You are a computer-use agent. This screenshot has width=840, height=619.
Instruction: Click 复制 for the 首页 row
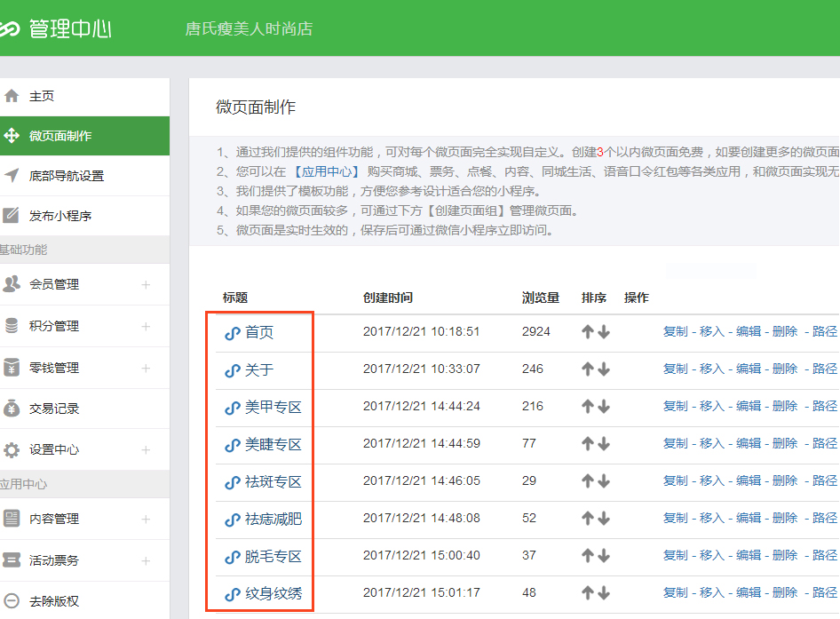click(x=675, y=331)
